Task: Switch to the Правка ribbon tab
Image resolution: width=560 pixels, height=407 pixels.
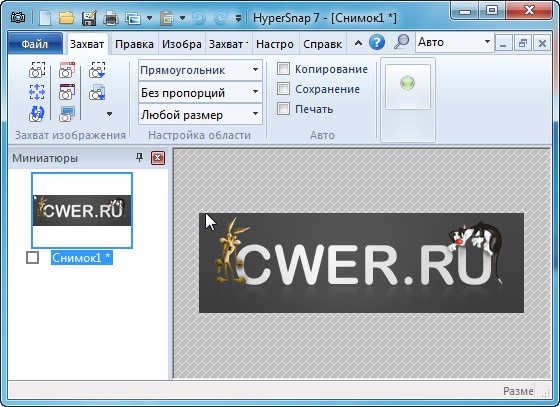Action: pyautogui.click(x=134, y=44)
